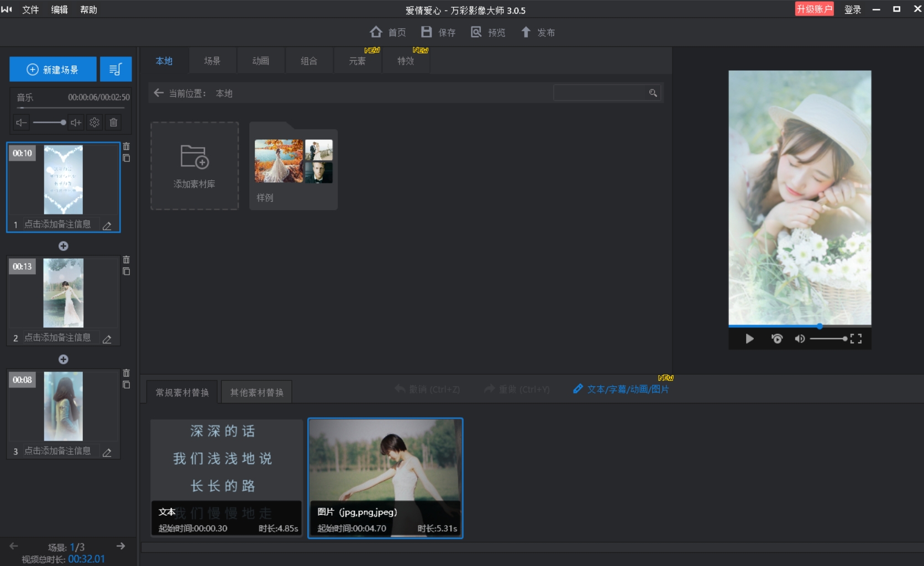Edit scene 1 note with pencil icon
924x566 pixels.
coord(107,226)
